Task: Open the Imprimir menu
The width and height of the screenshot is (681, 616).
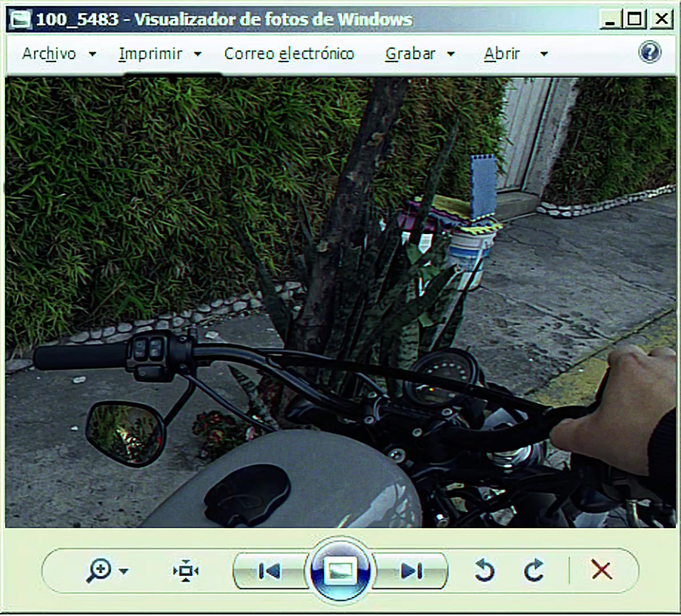Action: click(x=150, y=54)
